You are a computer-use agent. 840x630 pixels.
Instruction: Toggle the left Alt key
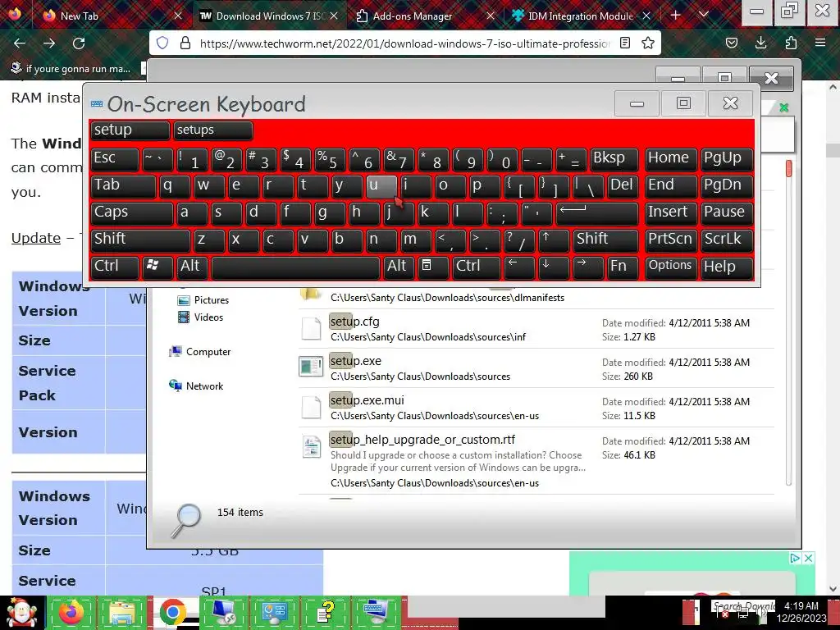point(191,267)
